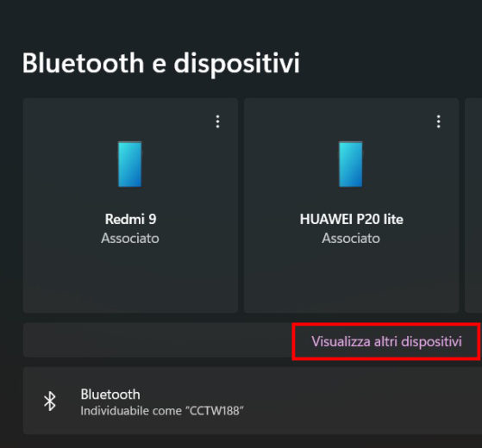Click dark background above the page heading

pos(241,22)
